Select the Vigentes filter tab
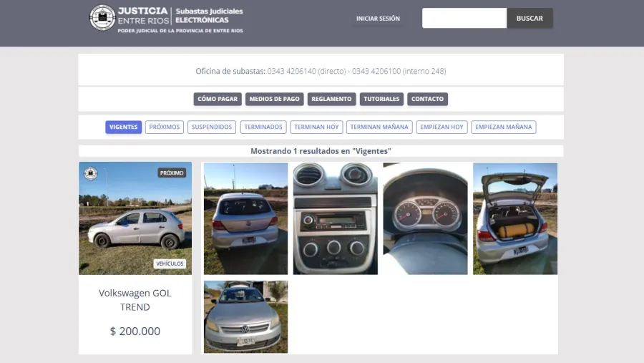Screen dimensions: 644x363 click(x=123, y=127)
